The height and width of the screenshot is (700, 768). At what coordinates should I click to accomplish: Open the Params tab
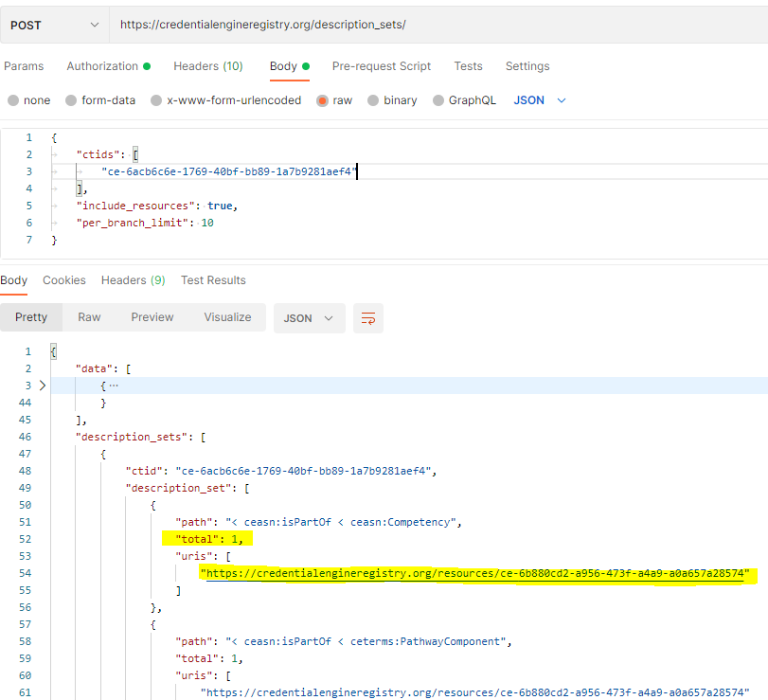coord(24,66)
